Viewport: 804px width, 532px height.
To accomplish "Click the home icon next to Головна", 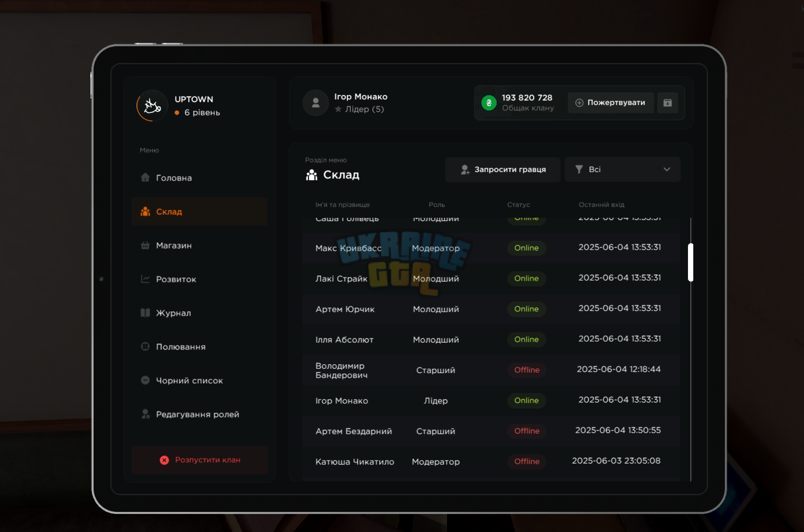I will click(x=145, y=177).
